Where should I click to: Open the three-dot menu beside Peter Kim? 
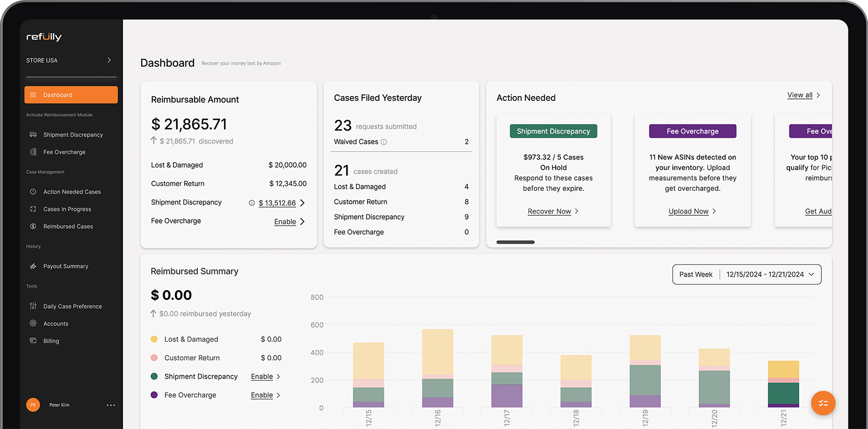111,405
